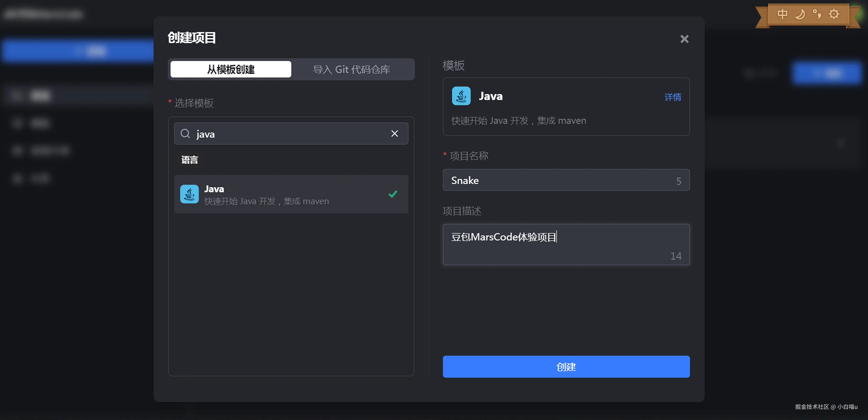Viewport: 868px width, 420px height.
Task: Click the 项目描述 text area
Action: pos(566,245)
